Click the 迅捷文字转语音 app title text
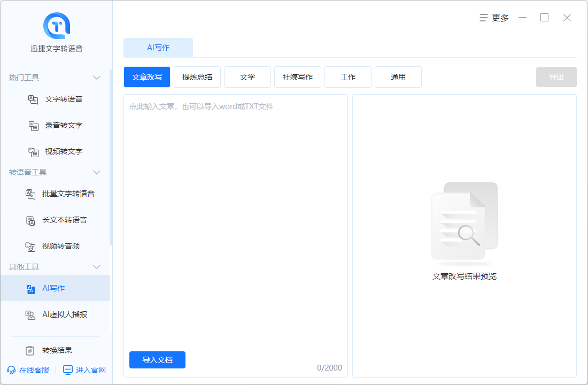588x385 pixels. tap(57, 49)
